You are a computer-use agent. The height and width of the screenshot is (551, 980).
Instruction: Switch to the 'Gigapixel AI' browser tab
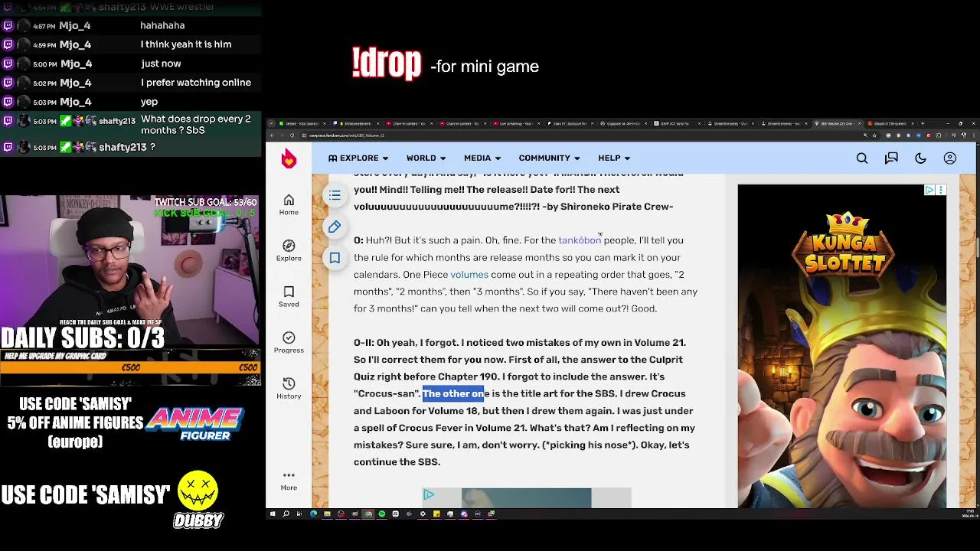624,123
